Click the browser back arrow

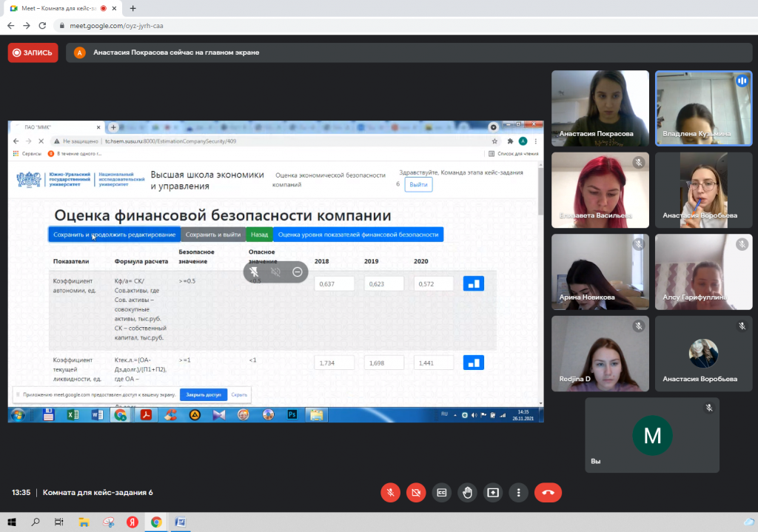tap(10, 26)
